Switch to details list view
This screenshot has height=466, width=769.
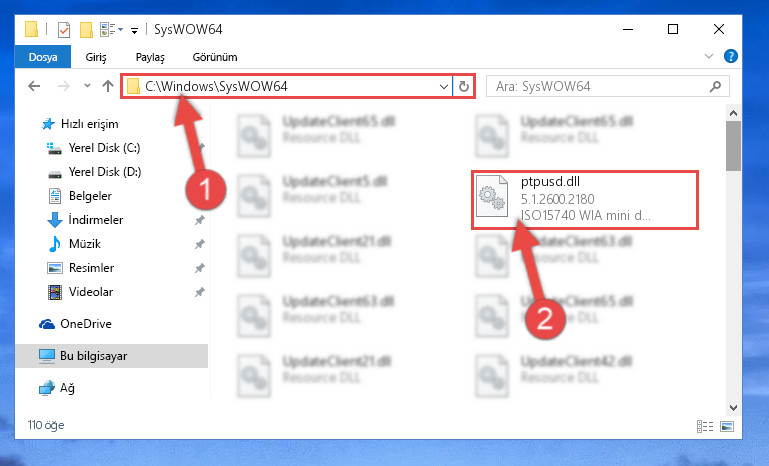point(705,426)
